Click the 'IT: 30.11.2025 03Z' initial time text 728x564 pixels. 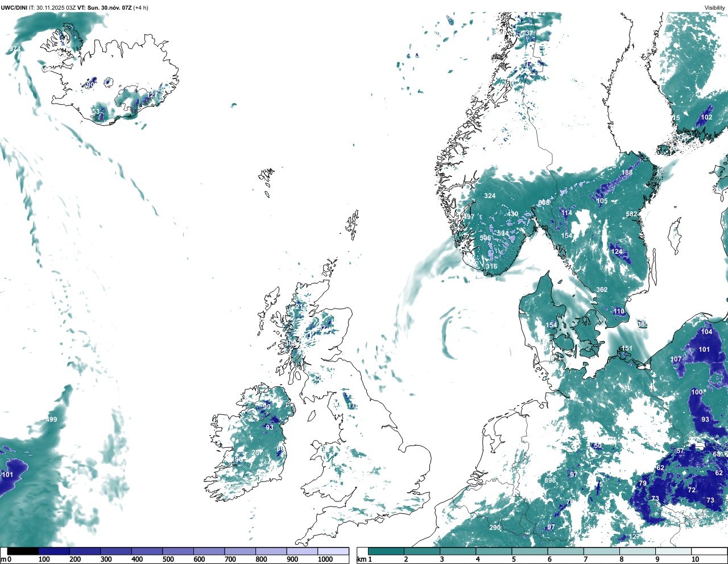click(52, 7)
